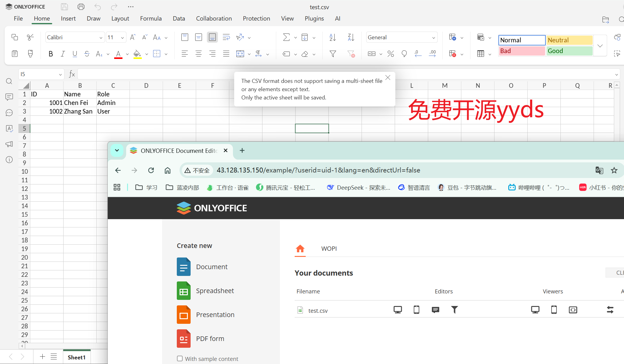Open the browser tab search dropdown
The image size is (624, 364).
click(x=117, y=150)
